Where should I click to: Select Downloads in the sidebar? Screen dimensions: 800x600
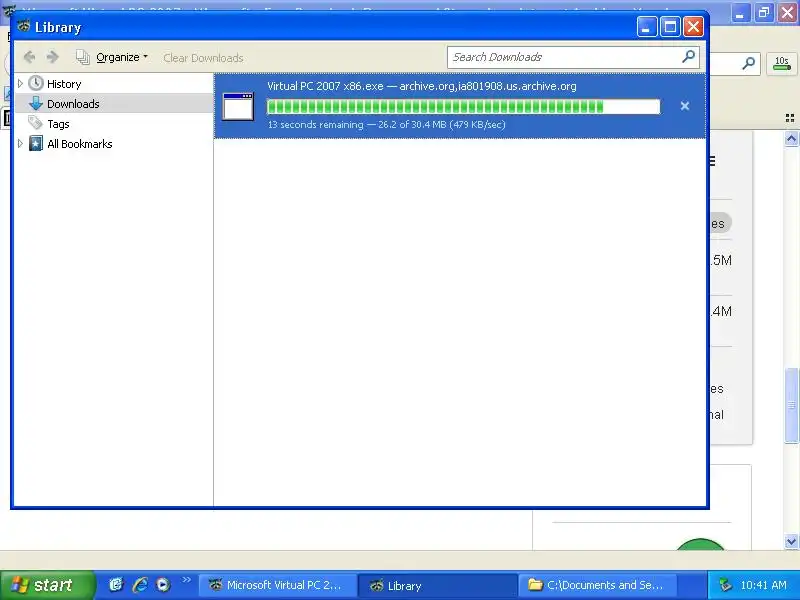[73, 104]
